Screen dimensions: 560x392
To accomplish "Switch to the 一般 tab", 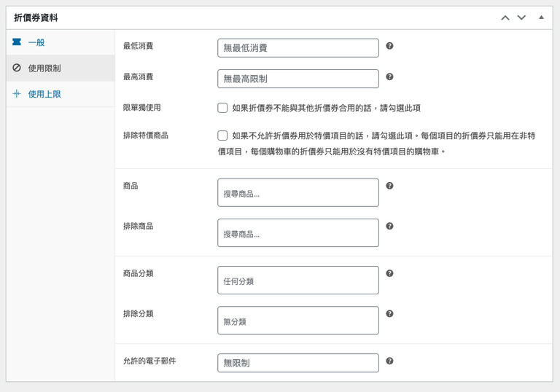I will pyautogui.click(x=36, y=43).
